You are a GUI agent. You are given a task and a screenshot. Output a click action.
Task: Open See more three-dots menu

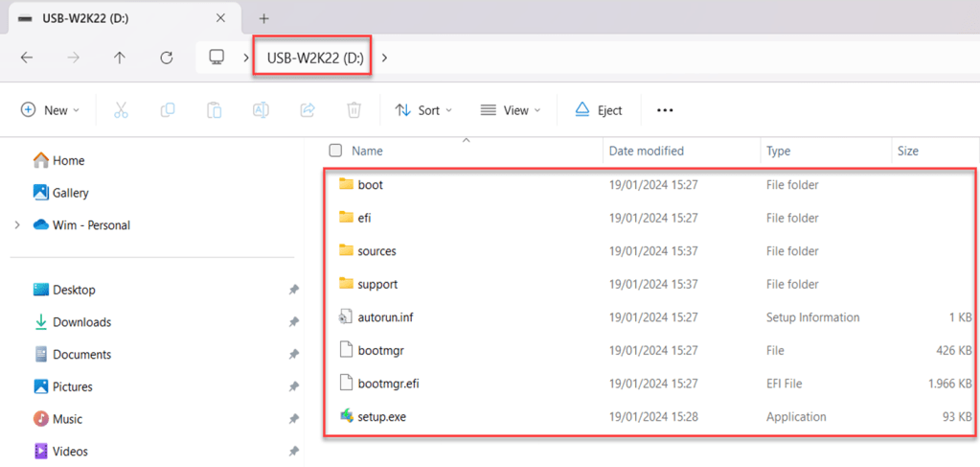665,110
